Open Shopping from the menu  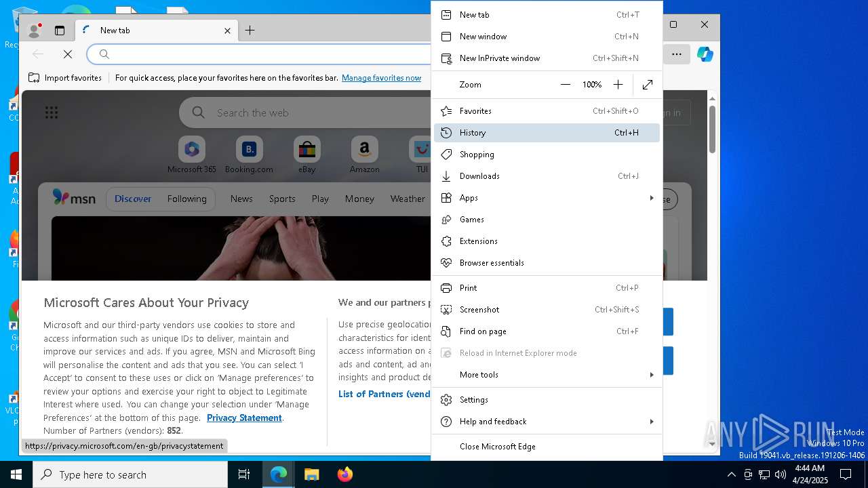pyautogui.click(x=547, y=155)
